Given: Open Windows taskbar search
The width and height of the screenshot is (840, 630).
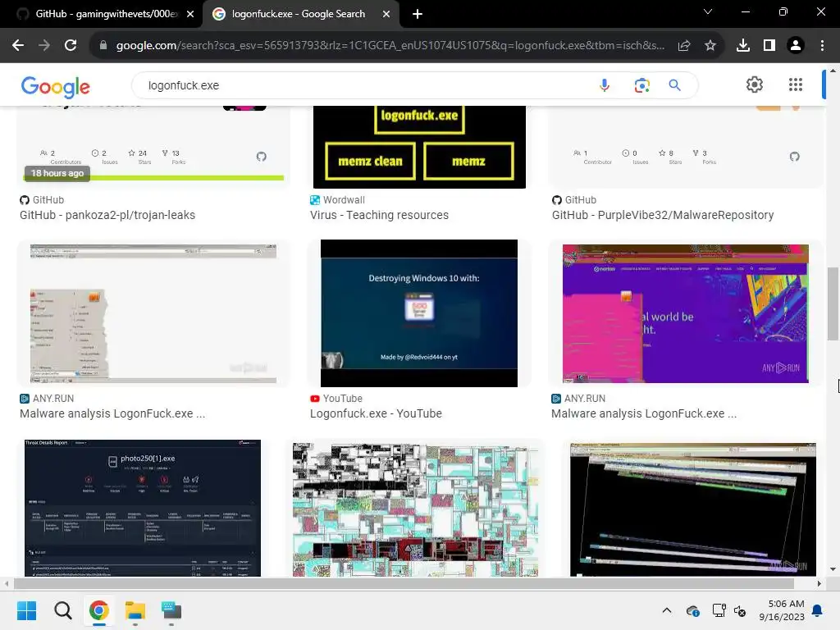Looking at the screenshot, I should tap(62, 610).
